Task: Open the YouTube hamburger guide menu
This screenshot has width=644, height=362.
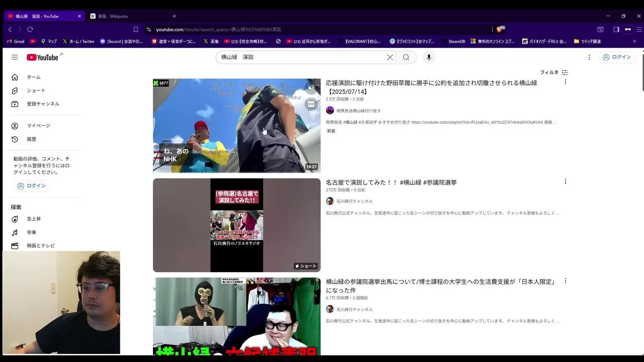Action: tap(15, 57)
